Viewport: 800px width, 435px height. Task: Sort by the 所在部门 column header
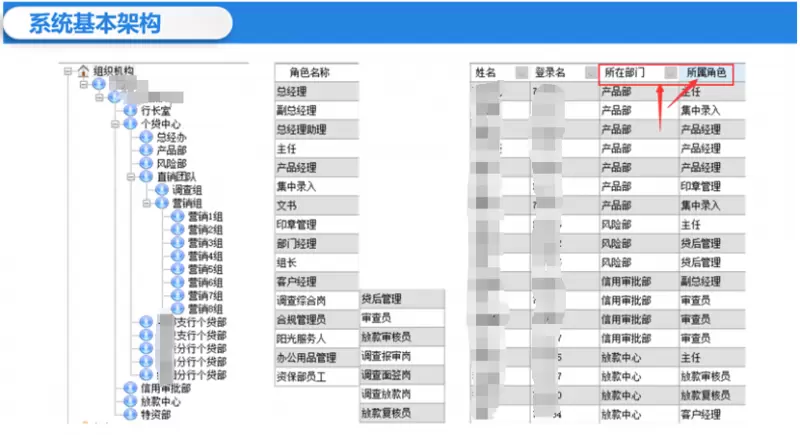pyautogui.click(x=623, y=73)
